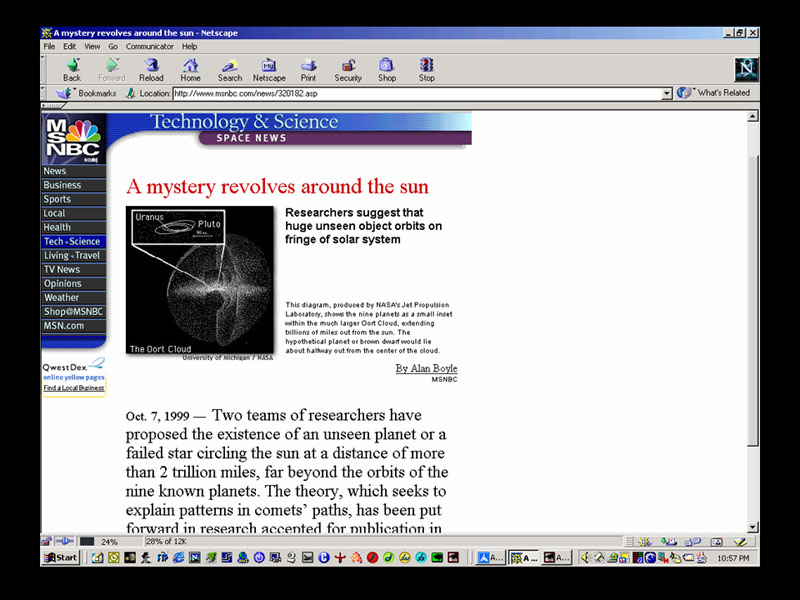Open the Go menu
The width and height of the screenshot is (800, 600).
114,46
